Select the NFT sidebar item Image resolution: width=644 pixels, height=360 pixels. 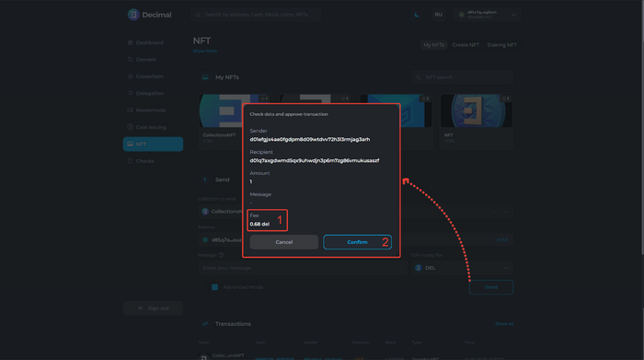[153, 144]
